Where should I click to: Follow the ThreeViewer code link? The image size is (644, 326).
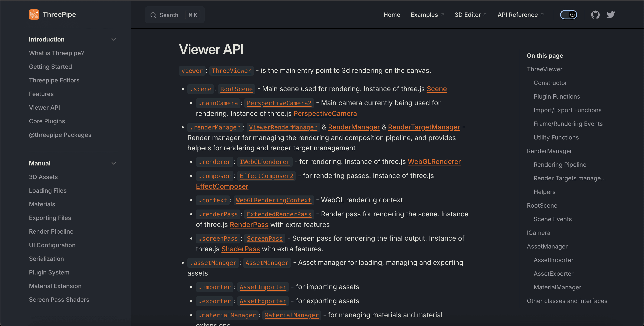click(231, 71)
